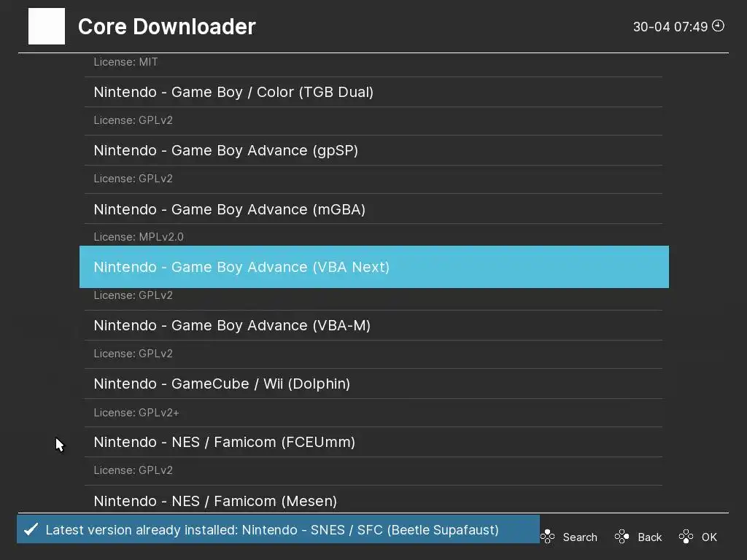
Task: Select Nintendo - Game Boy Advance (VBA-M) core
Action: (x=373, y=325)
